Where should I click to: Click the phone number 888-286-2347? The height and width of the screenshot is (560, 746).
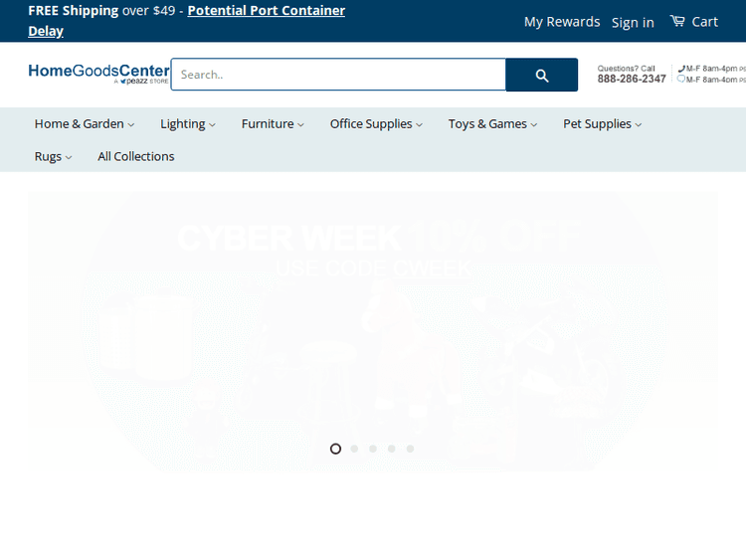click(632, 80)
